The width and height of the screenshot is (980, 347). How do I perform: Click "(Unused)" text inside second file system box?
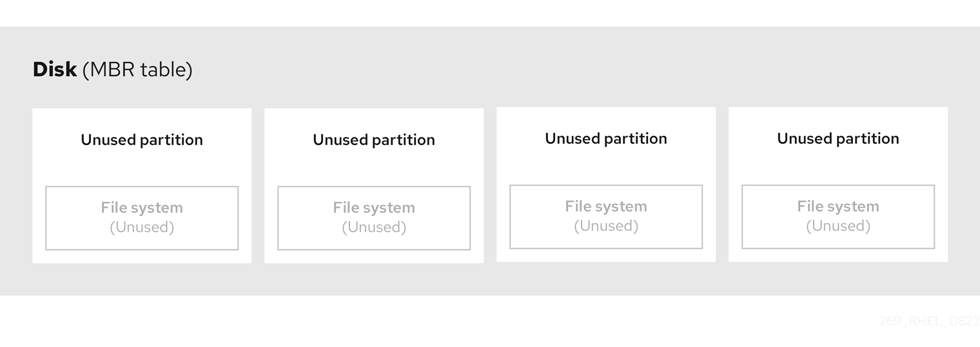(374, 227)
